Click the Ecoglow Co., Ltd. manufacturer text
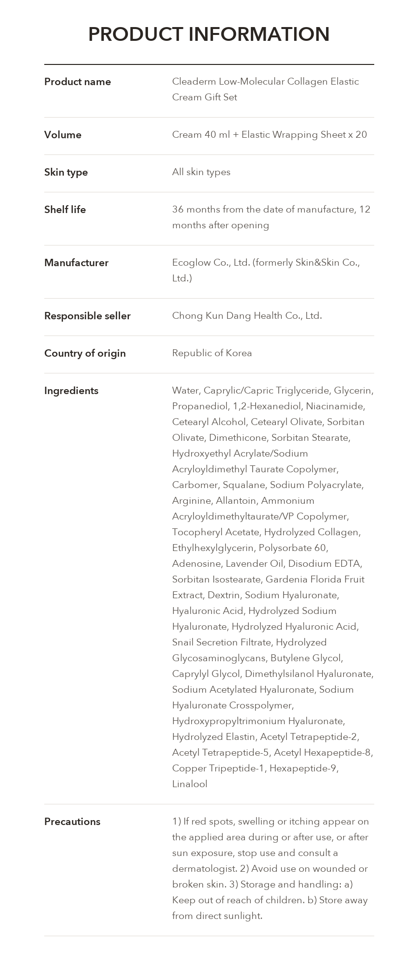 [266, 270]
